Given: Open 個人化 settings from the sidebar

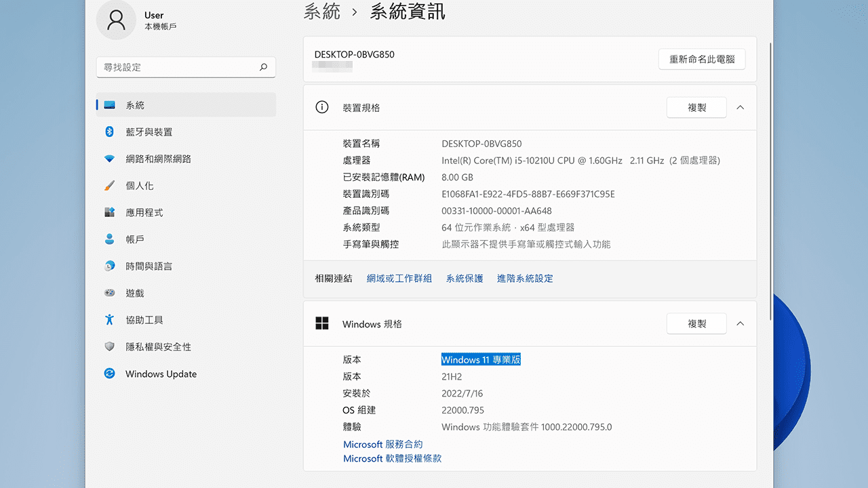Looking at the screenshot, I should coord(144,185).
